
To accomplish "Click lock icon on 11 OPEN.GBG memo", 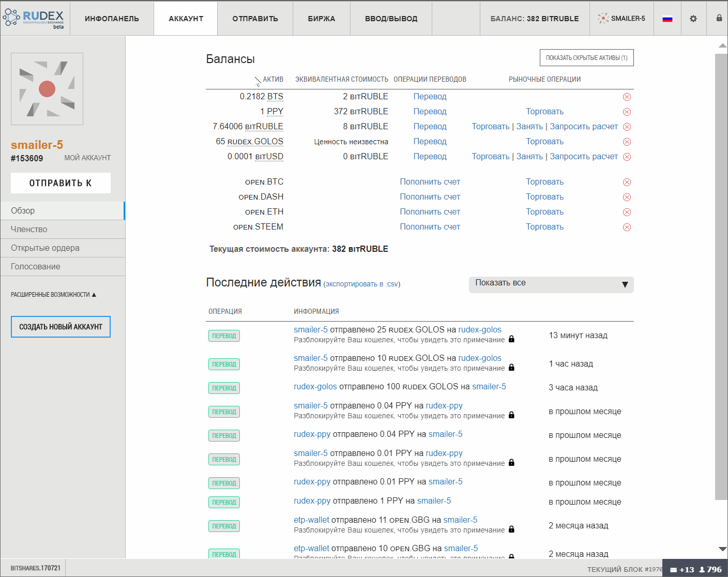I will pyautogui.click(x=511, y=529).
